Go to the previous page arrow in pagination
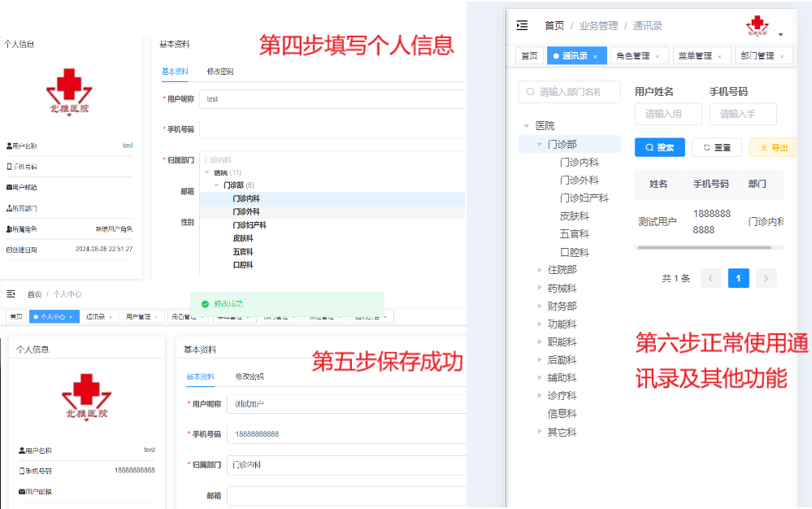This screenshot has width=812, height=509. [x=711, y=278]
